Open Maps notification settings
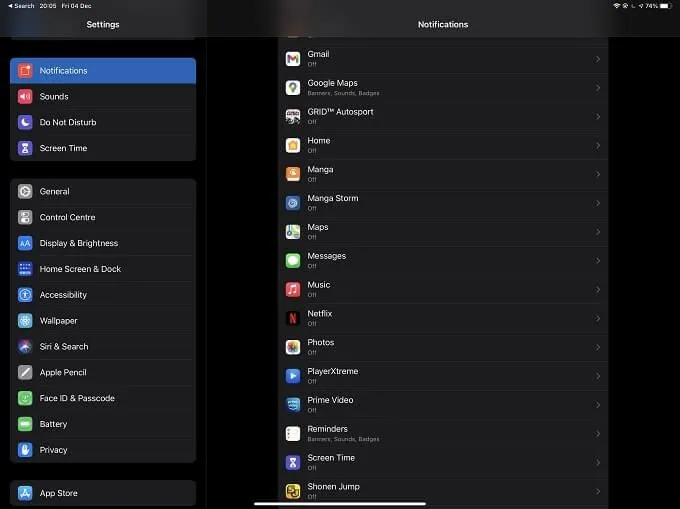 [x=443, y=232]
